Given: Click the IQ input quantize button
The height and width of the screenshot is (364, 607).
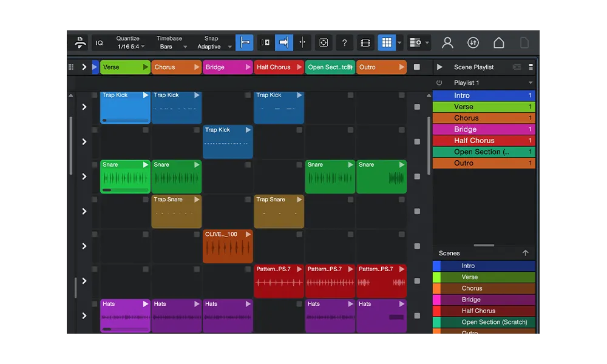Looking at the screenshot, I should (x=100, y=42).
